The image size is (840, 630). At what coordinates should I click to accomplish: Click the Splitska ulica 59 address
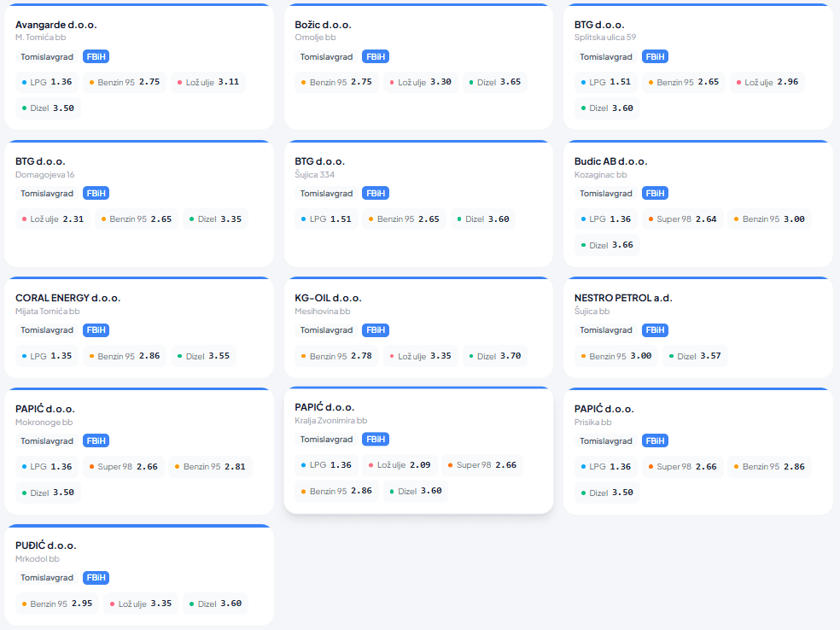click(x=604, y=38)
